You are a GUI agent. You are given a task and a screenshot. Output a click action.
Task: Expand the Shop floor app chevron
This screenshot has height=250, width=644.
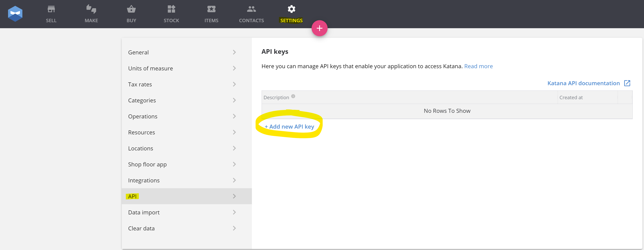pos(234,164)
